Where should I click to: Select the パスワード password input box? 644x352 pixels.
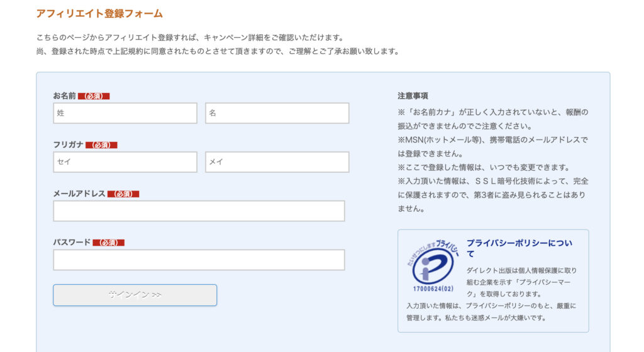click(199, 260)
